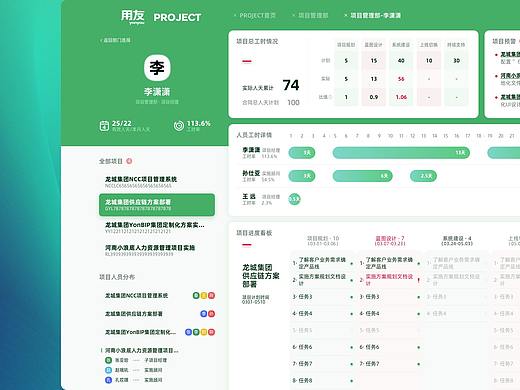The height and width of the screenshot is (390, 520).
Task: Open the PROJECT首页 breadcrumb
Action: click(257, 15)
